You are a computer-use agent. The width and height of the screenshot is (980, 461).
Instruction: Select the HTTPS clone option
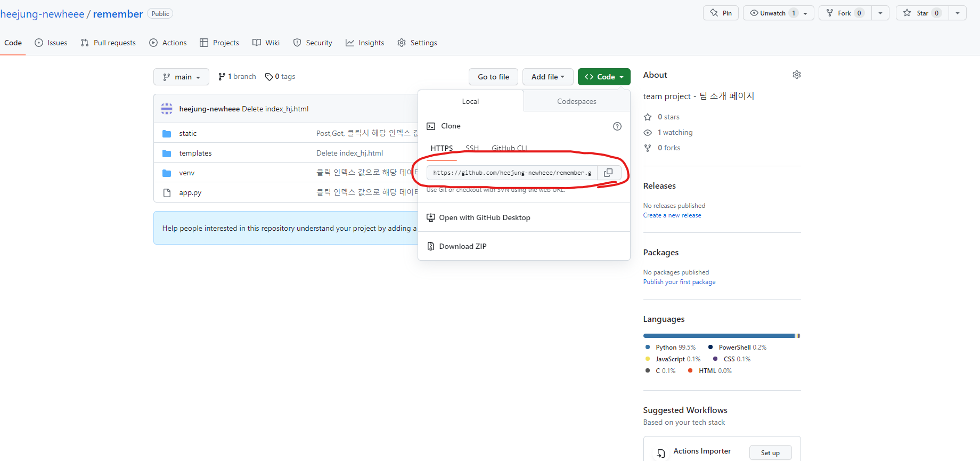[x=442, y=148]
